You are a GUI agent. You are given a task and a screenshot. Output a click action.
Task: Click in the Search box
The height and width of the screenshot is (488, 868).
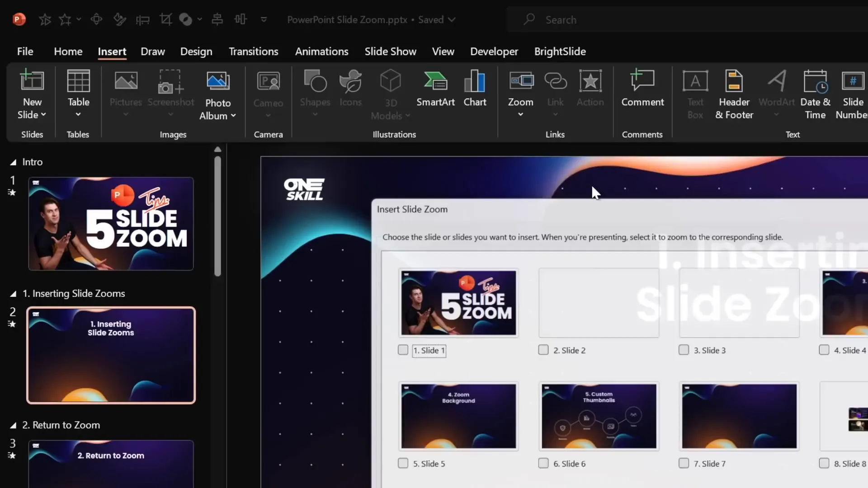click(x=687, y=20)
